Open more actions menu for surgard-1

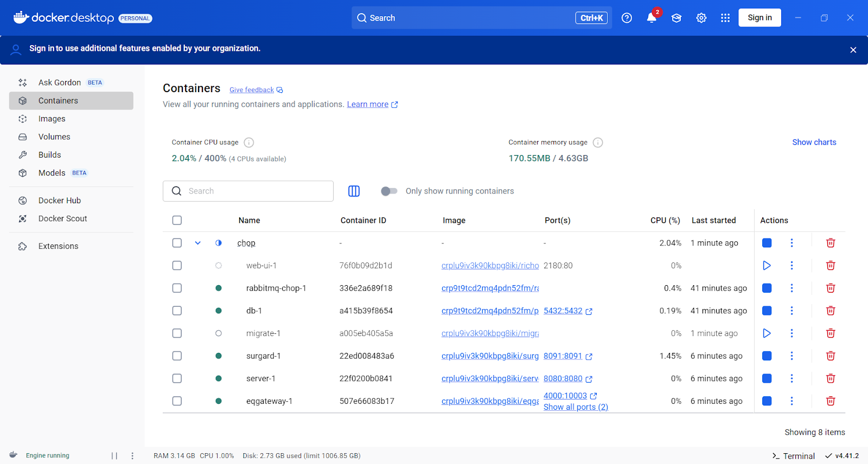(792, 356)
